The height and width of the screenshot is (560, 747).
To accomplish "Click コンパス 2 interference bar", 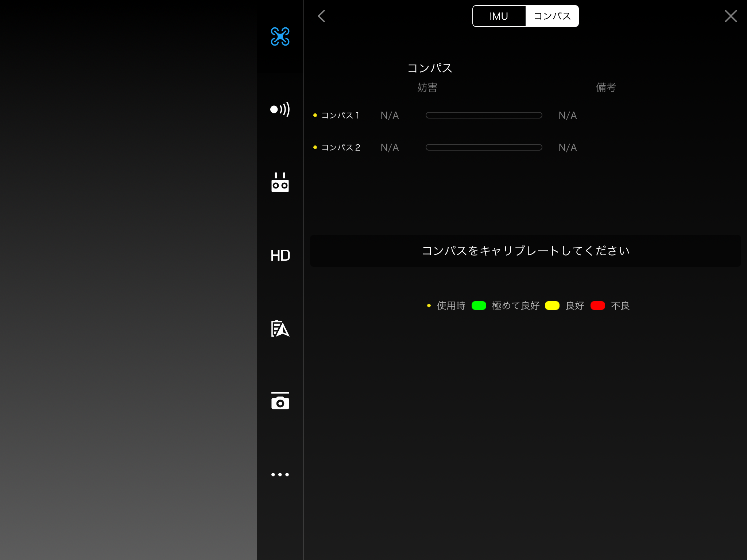I will click(484, 147).
